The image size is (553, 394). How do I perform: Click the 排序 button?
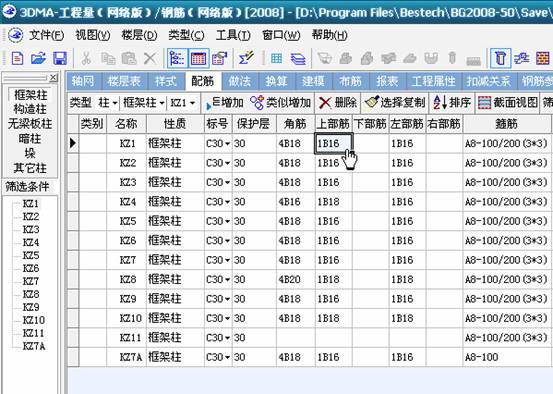coord(452,103)
